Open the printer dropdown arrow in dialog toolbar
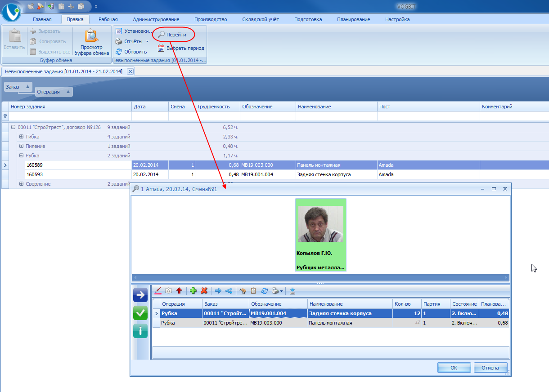Viewport: 549px width, 392px height. [282, 291]
